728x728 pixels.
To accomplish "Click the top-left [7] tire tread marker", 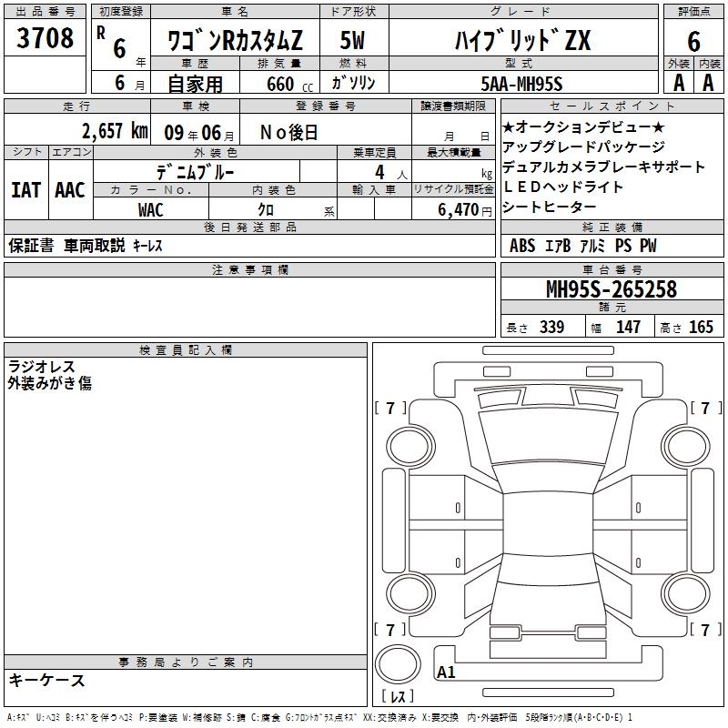I will [390, 409].
